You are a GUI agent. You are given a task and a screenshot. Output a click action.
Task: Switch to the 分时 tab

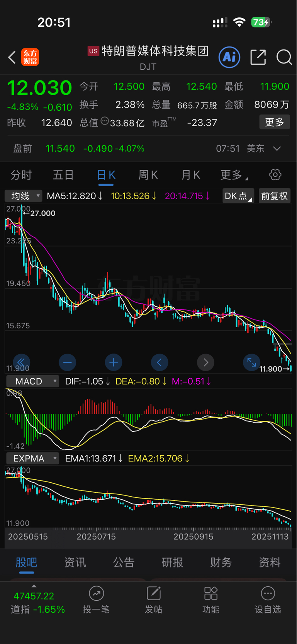[21, 175]
